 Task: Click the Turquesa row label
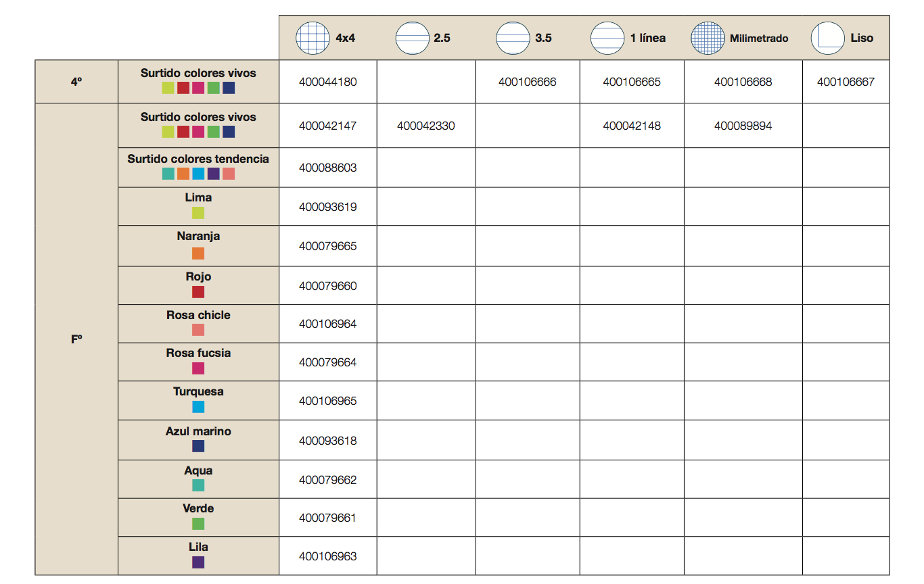point(198,391)
